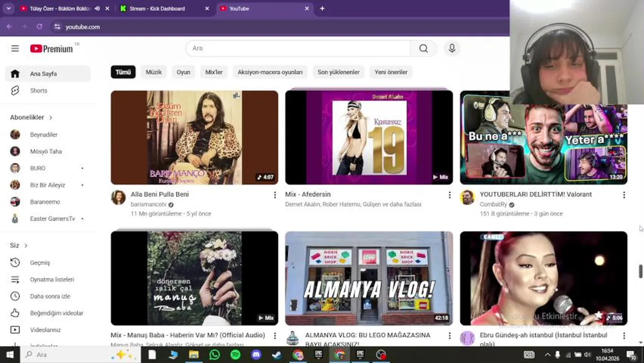
Task: Open more options for Ebru Gündeş video
Action: click(x=624, y=335)
